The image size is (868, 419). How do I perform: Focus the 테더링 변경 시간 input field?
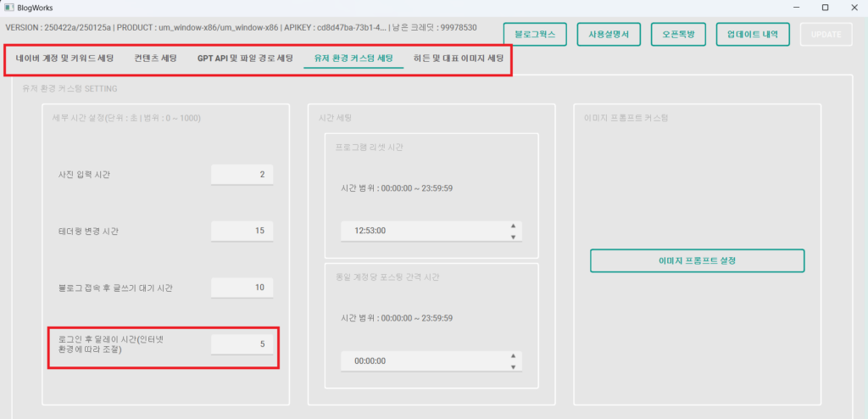[x=242, y=231]
